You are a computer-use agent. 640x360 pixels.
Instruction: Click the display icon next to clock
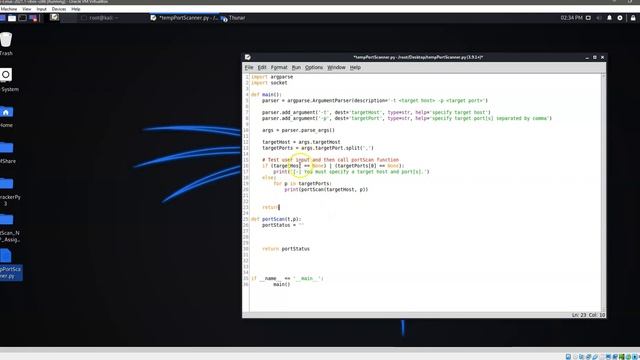tap(588, 18)
